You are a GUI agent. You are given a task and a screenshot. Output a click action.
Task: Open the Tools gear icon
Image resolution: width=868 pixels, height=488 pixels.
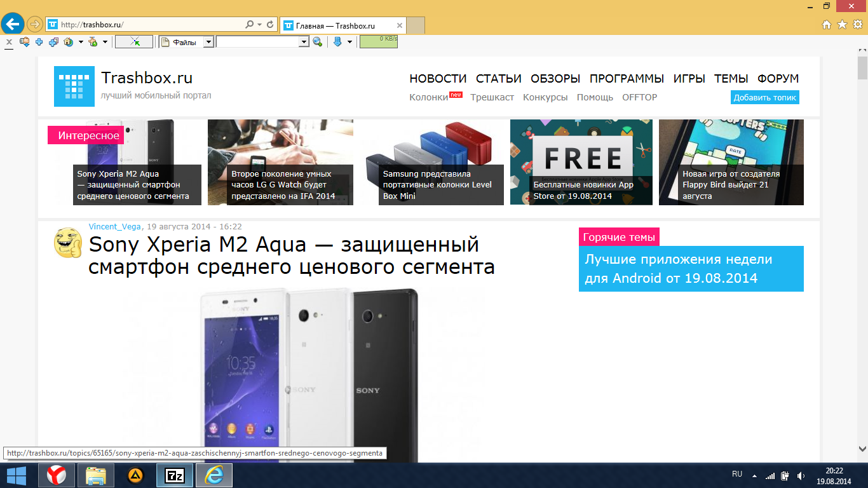857,24
